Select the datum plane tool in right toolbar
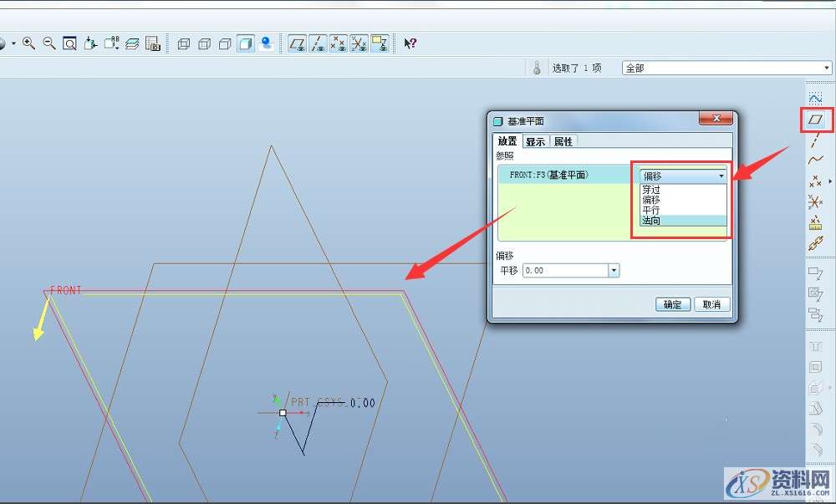This screenshot has height=504, width=836. point(816,120)
